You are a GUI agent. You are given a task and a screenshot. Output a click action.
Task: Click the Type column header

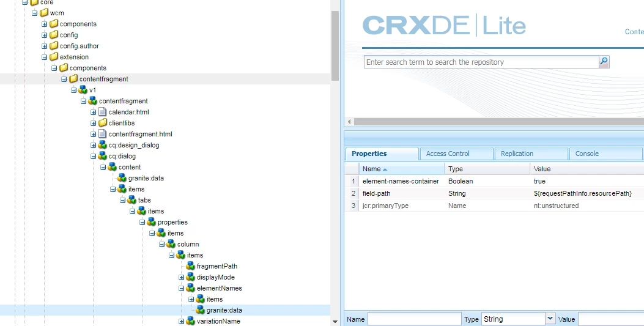pos(487,169)
